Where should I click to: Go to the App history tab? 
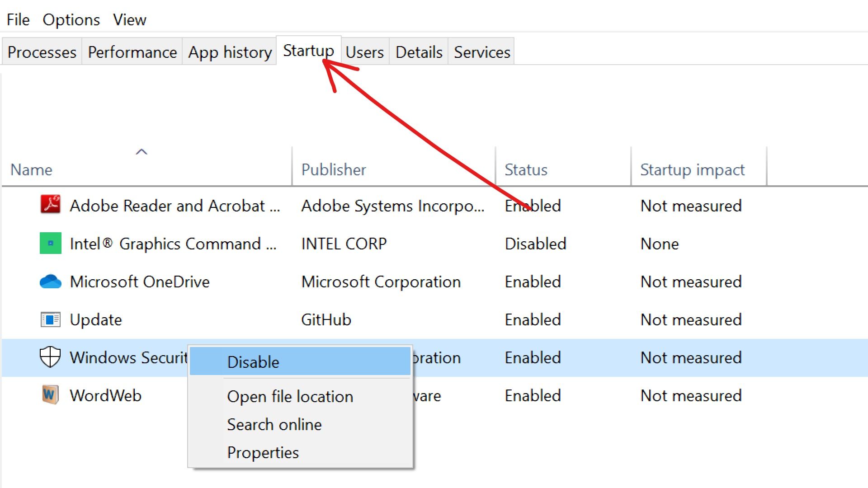(x=230, y=52)
